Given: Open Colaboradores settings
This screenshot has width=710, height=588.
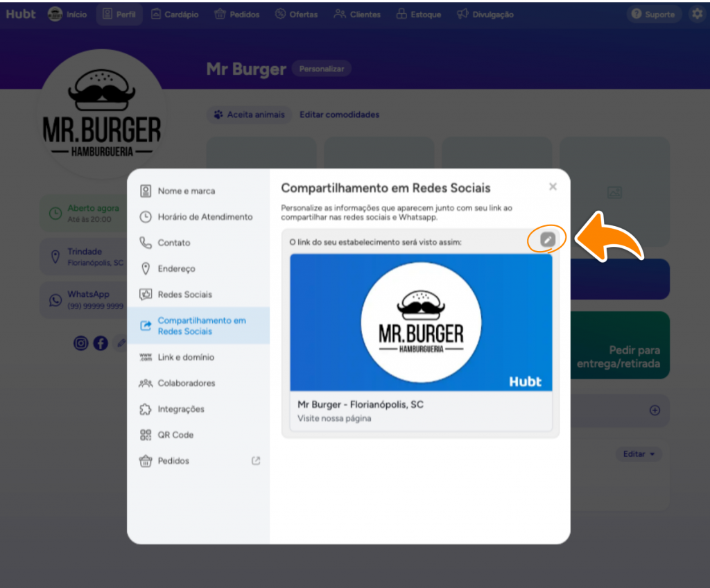Looking at the screenshot, I should click(199, 383).
